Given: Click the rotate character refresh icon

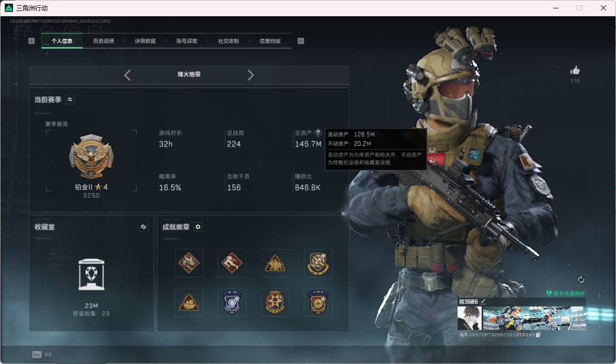Looking at the screenshot, I should [581, 280].
